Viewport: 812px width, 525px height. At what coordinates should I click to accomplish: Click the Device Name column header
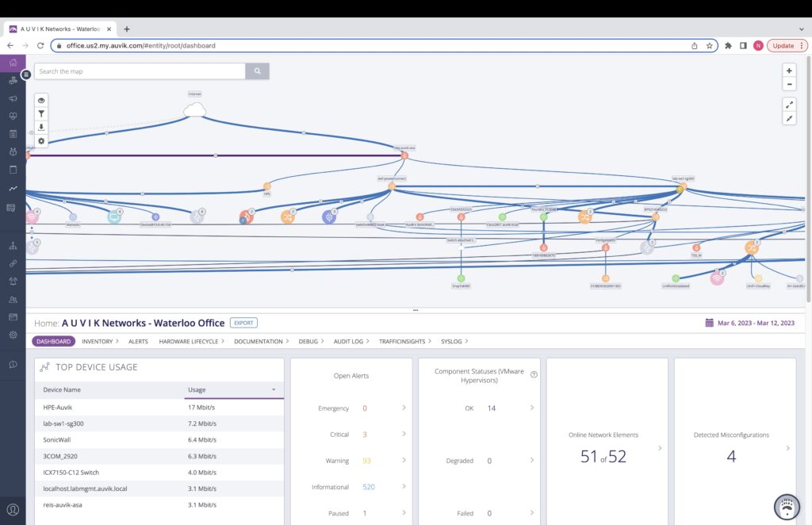(x=62, y=389)
